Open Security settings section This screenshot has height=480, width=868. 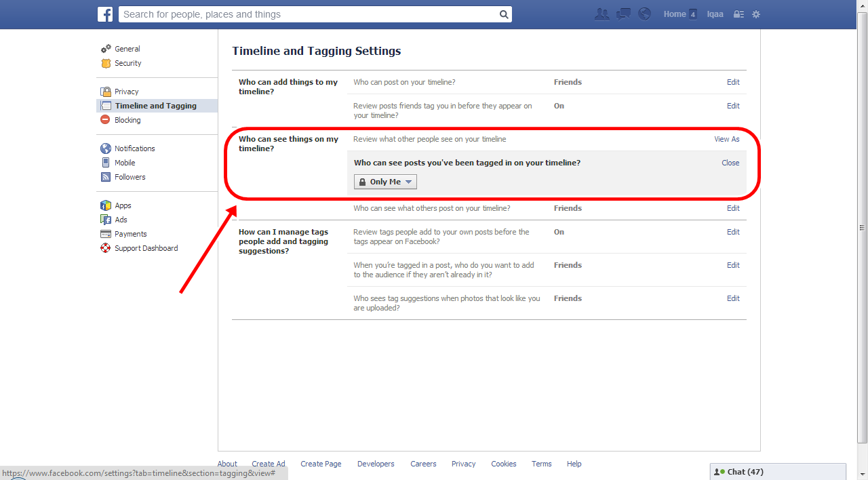pos(128,63)
